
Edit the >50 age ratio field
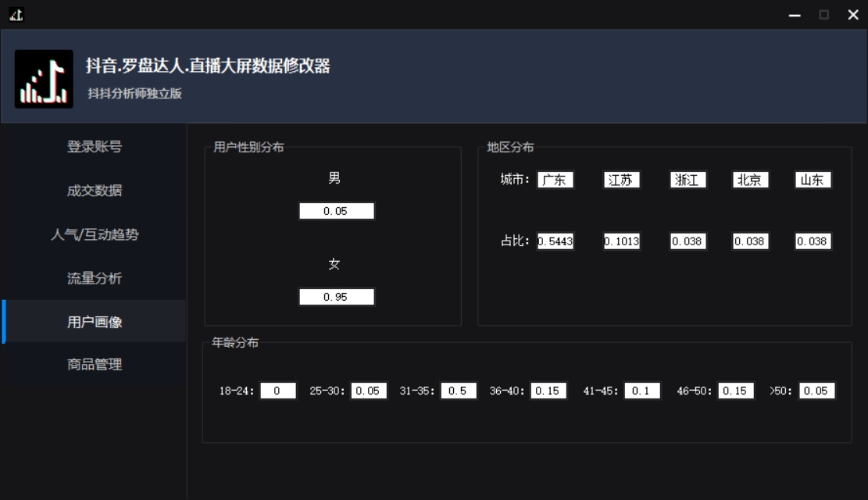[x=815, y=391]
